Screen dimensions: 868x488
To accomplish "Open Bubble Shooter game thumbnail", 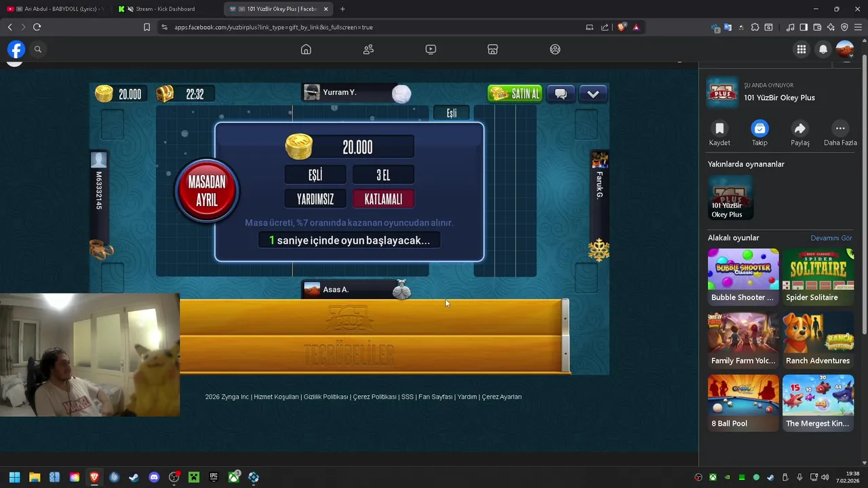I will [x=743, y=276].
